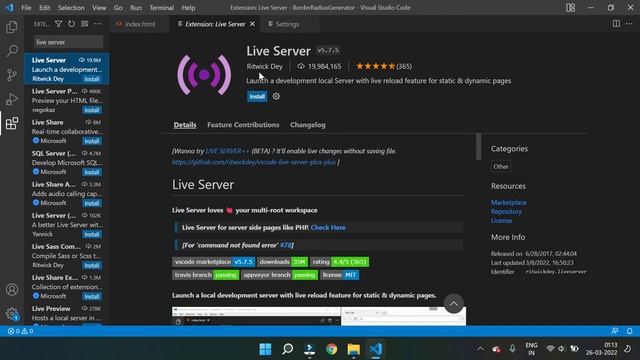Open Source Control view

coord(12,75)
